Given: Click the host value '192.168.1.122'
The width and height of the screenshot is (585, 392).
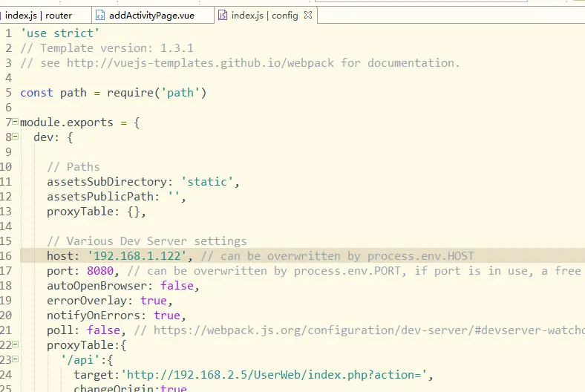Looking at the screenshot, I should 137,256.
